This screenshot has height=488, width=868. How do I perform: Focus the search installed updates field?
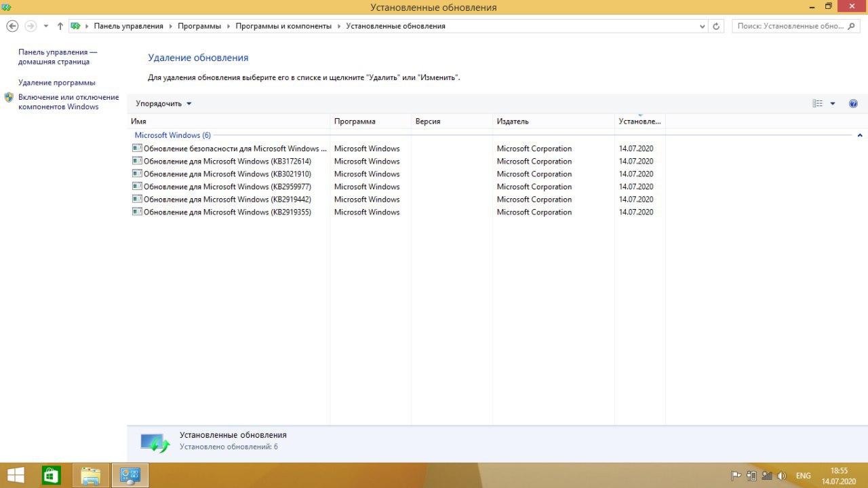[x=790, y=26]
